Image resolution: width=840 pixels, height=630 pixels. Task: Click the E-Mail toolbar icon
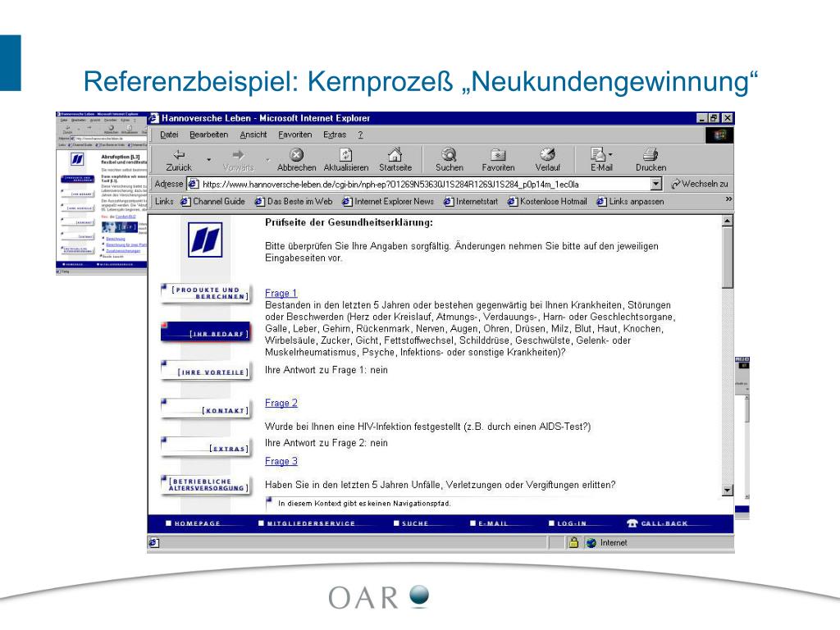point(598,155)
